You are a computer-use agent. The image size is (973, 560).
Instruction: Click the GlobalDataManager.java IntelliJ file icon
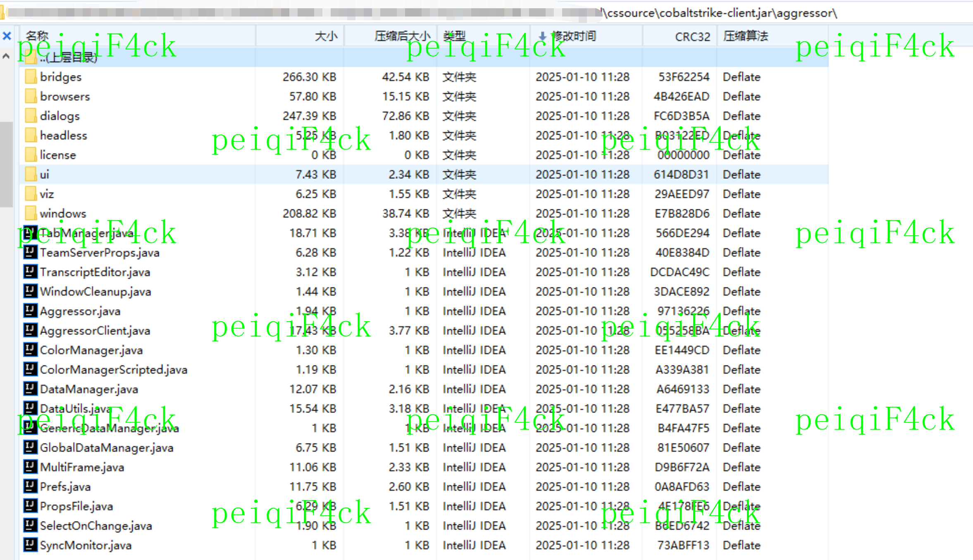[x=30, y=447]
